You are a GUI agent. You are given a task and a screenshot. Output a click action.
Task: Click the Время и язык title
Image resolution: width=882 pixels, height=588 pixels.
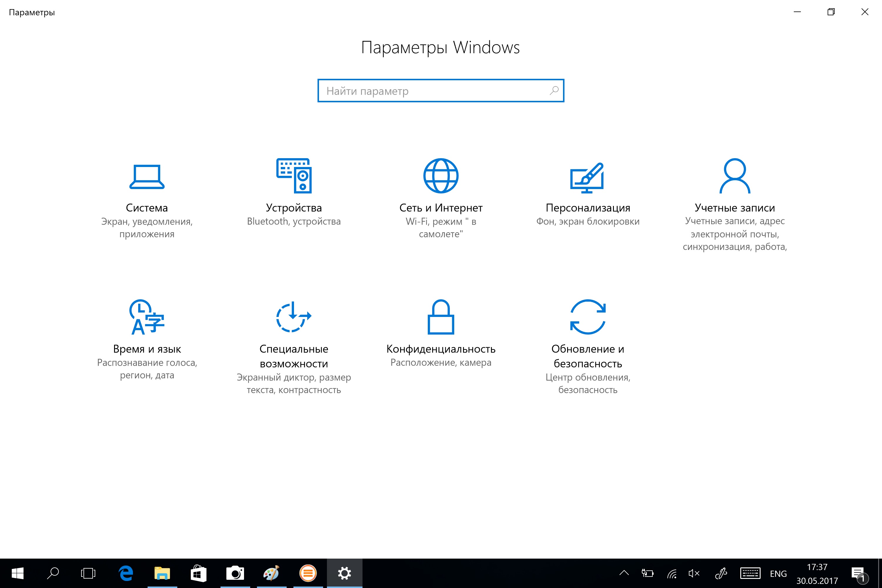147,349
